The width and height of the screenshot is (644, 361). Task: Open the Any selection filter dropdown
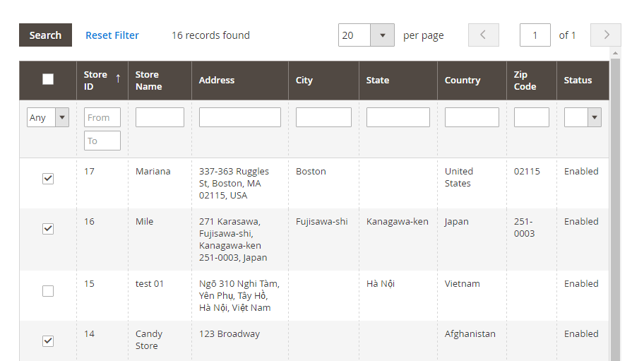pos(48,118)
